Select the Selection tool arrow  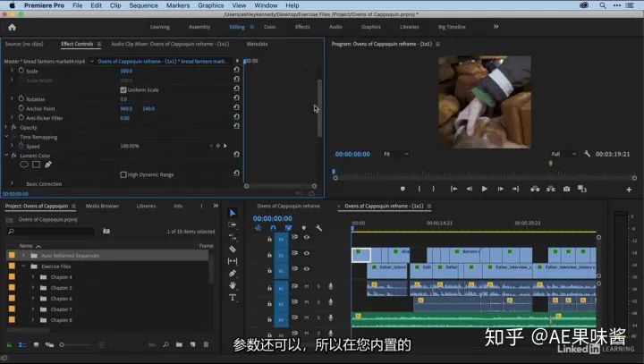(233, 213)
